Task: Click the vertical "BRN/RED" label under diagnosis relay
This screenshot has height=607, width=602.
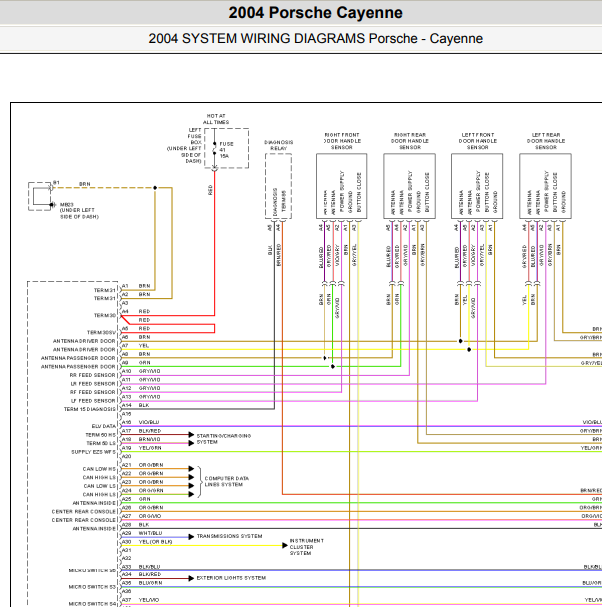Action: (279, 255)
